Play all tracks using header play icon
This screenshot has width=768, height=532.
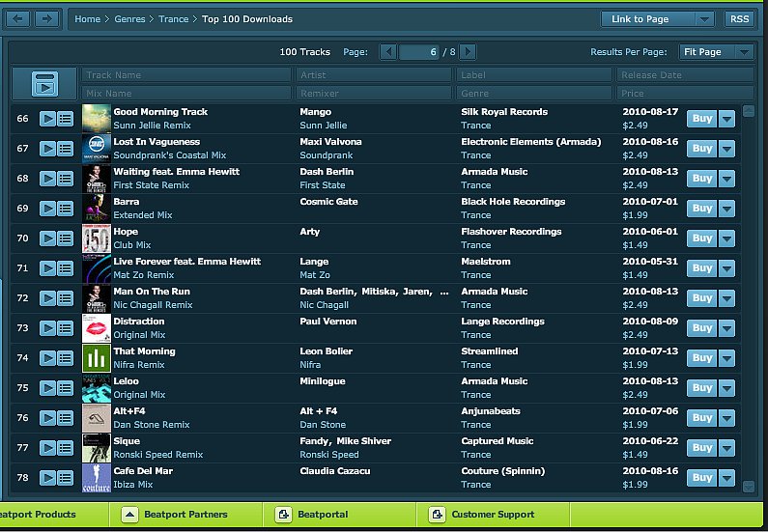[44, 84]
